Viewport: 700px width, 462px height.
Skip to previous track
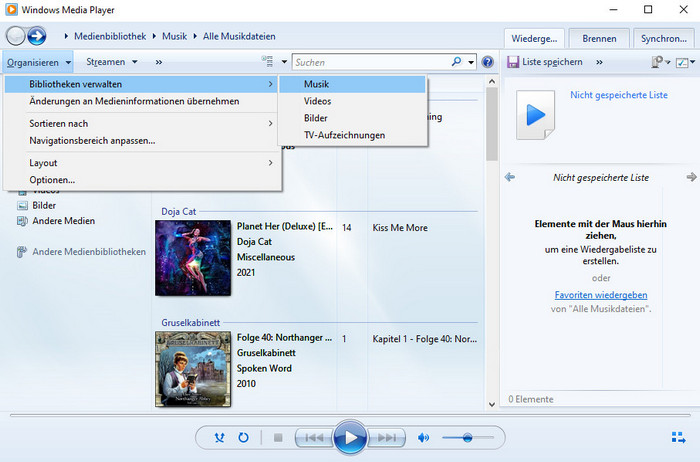(x=314, y=437)
